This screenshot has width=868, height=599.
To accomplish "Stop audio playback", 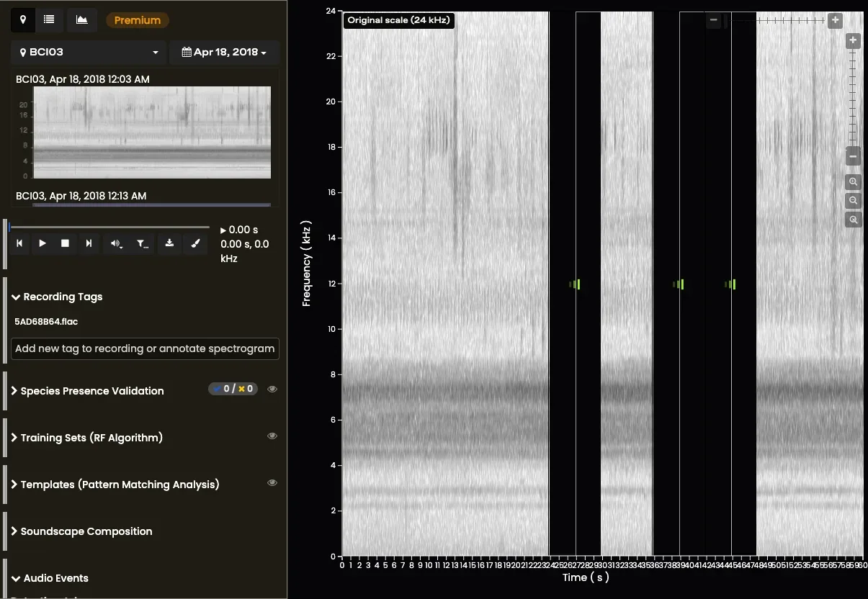I will 65,243.
